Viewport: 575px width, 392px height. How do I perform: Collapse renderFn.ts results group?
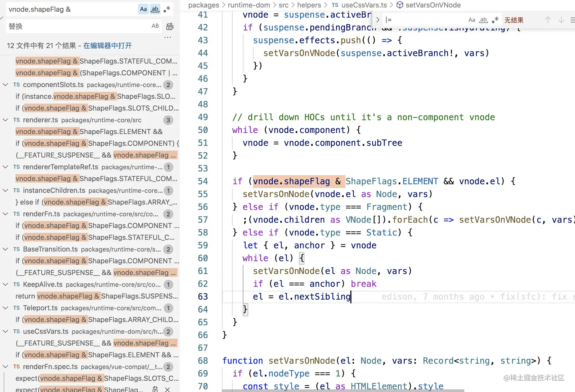5,214
